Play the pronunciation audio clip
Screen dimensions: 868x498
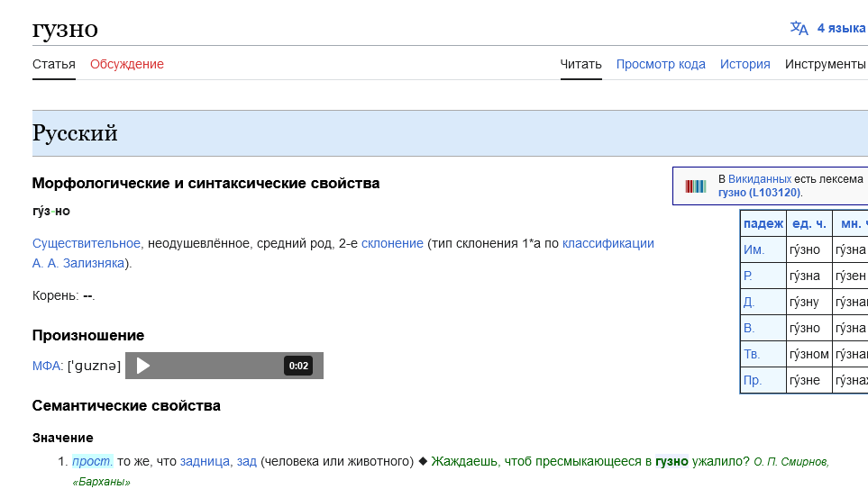pos(143,366)
